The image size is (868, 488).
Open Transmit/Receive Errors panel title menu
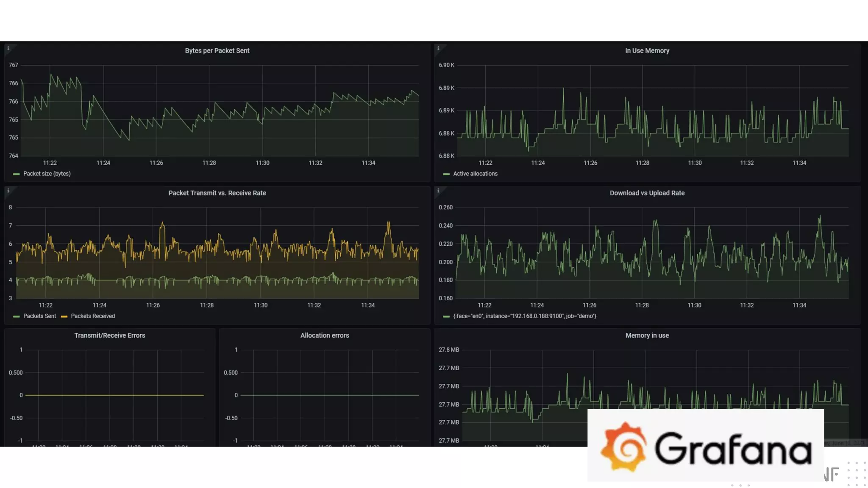[x=110, y=335]
